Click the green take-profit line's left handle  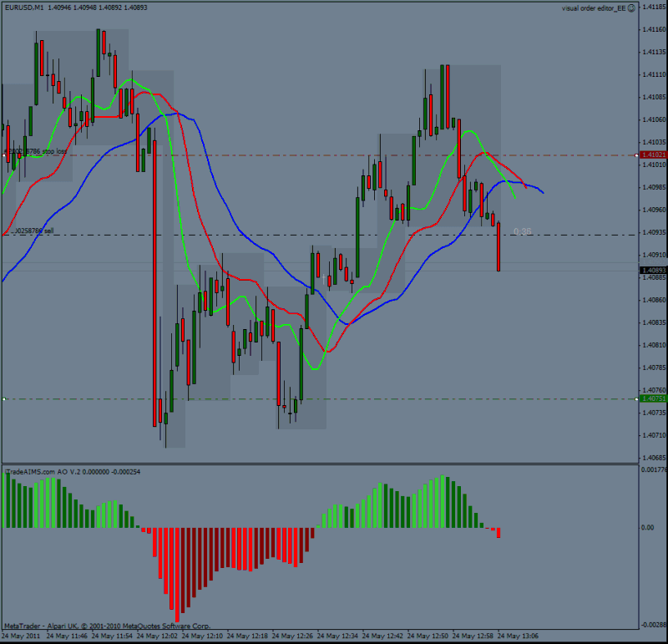click(x=4, y=399)
